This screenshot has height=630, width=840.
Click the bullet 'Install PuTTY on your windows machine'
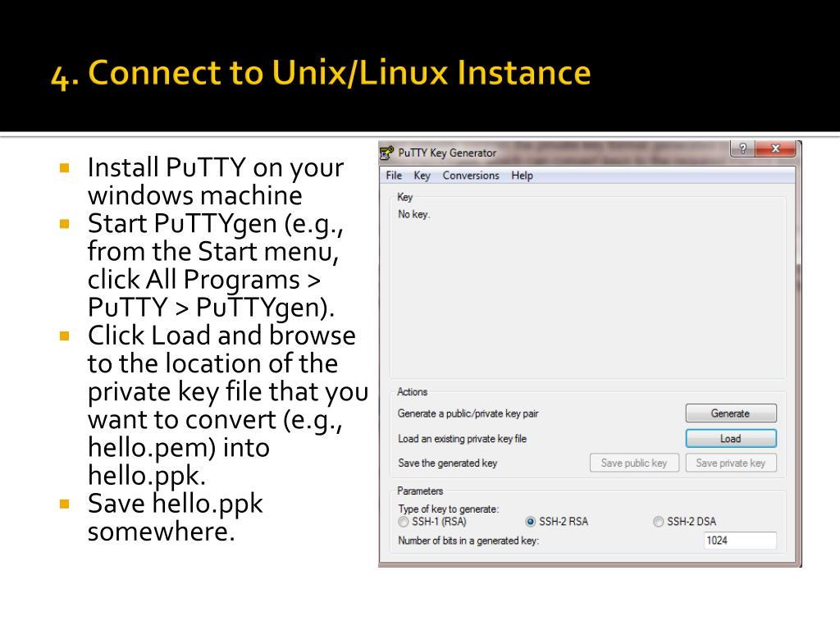coord(216,181)
